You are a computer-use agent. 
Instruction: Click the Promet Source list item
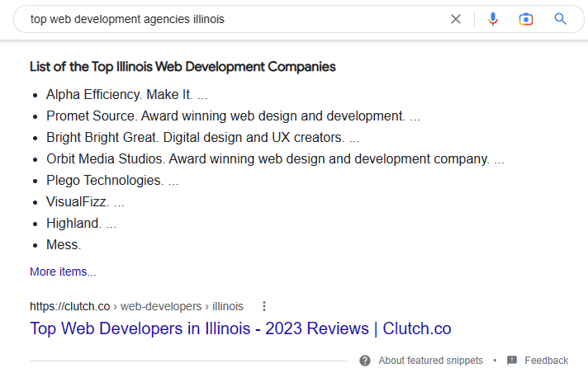pyautogui.click(x=233, y=116)
